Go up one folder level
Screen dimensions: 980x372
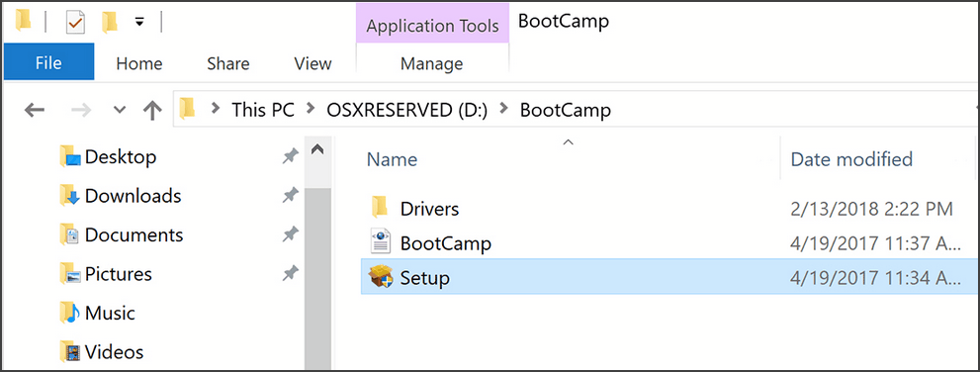152,111
